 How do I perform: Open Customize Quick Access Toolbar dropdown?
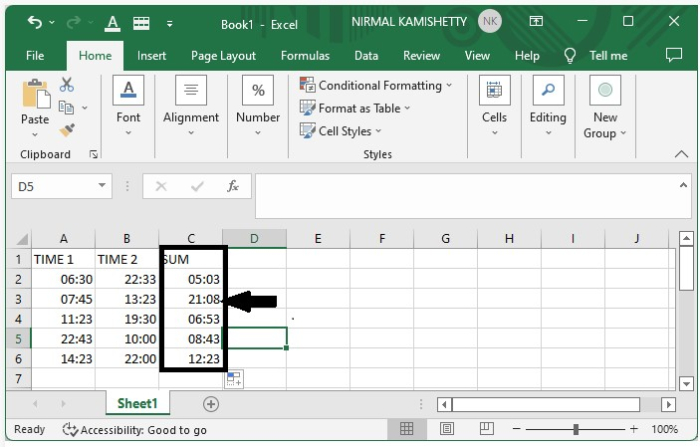(x=170, y=24)
